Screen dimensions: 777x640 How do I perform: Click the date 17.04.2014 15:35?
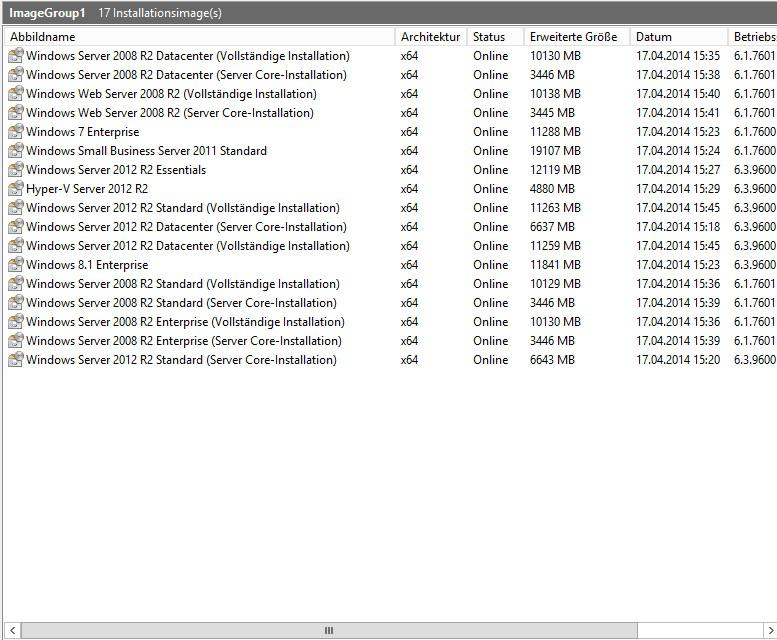[678, 56]
